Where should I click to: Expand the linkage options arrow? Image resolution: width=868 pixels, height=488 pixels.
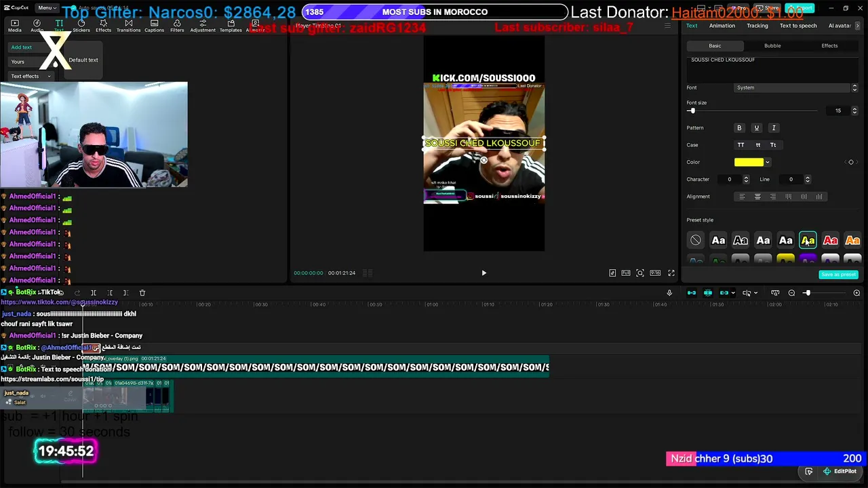click(733, 293)
